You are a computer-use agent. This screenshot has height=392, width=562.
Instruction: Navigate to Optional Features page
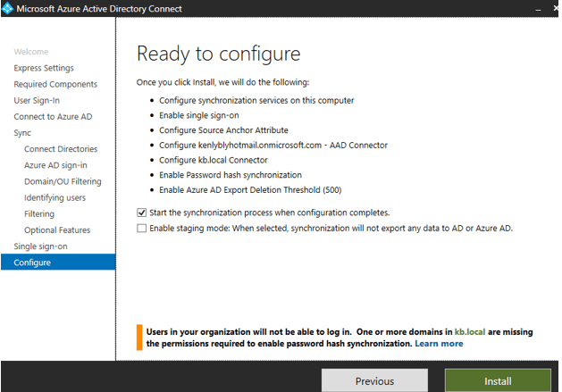[x=58, y=229]
